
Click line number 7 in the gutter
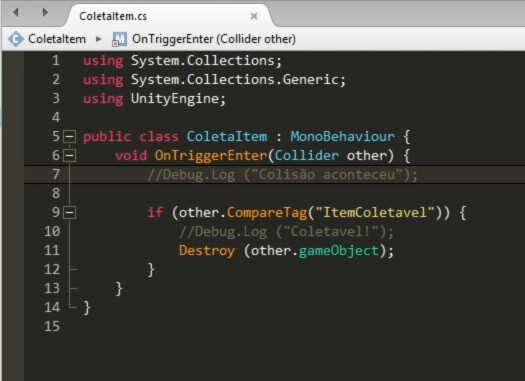pos(56,174)
